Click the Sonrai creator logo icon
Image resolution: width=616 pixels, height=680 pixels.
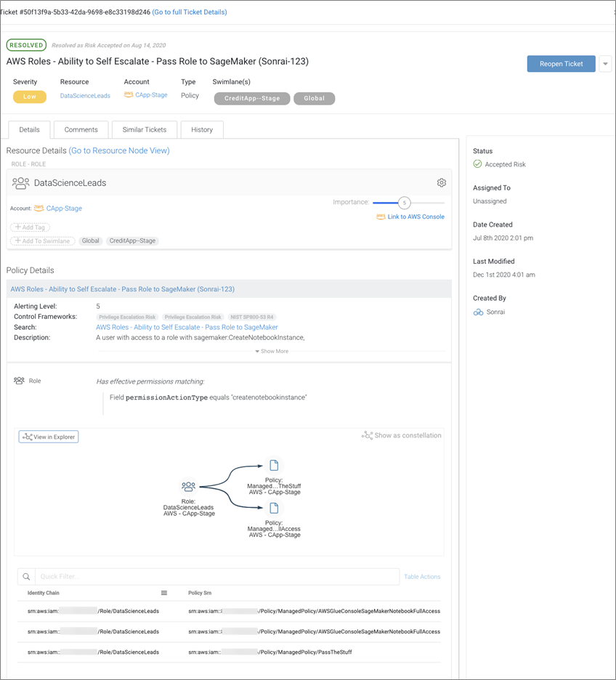pos(478,312)
